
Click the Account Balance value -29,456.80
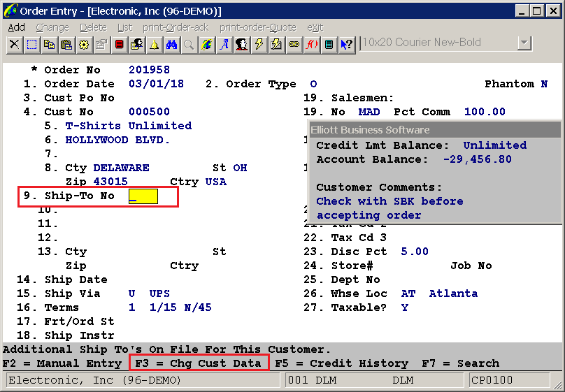(478, 159)
